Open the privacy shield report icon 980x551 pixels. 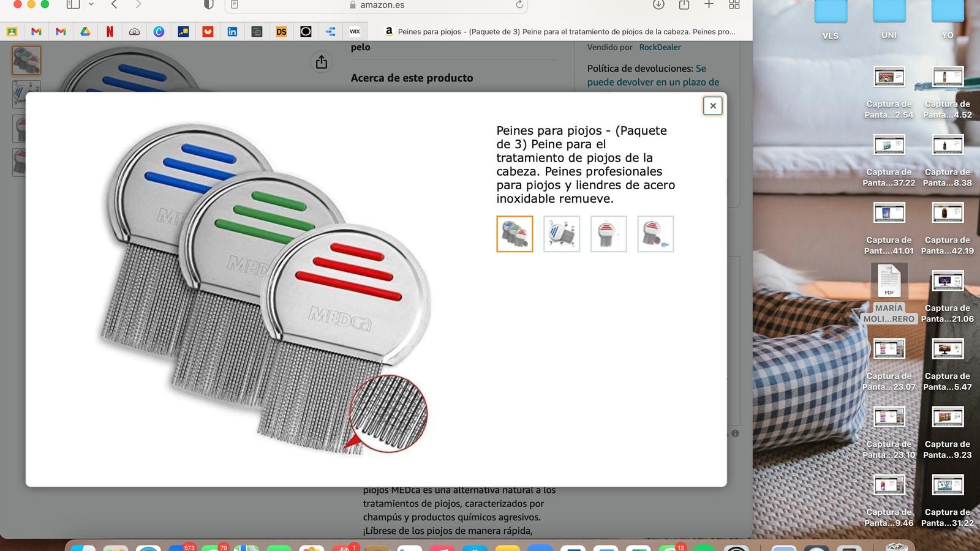click(208, 5)
